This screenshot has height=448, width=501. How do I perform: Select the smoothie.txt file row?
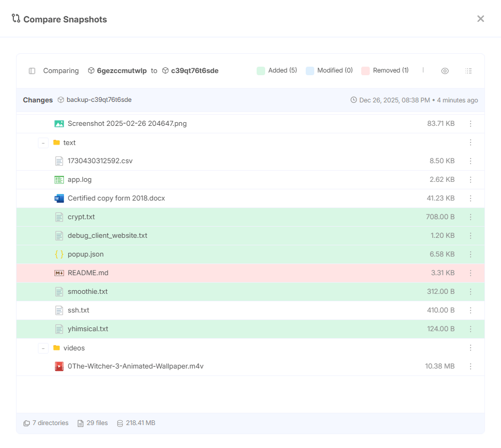pos(88,292)
